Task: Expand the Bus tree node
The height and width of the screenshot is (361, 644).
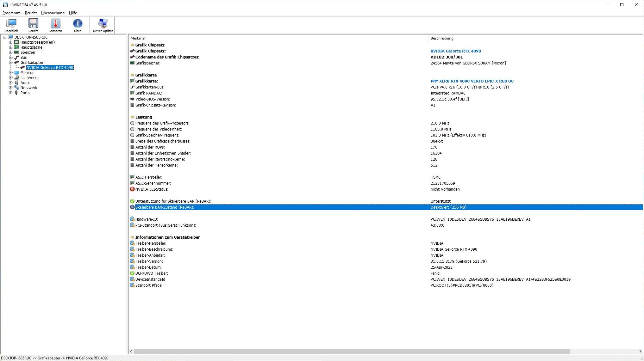Action: pos(11,58)
